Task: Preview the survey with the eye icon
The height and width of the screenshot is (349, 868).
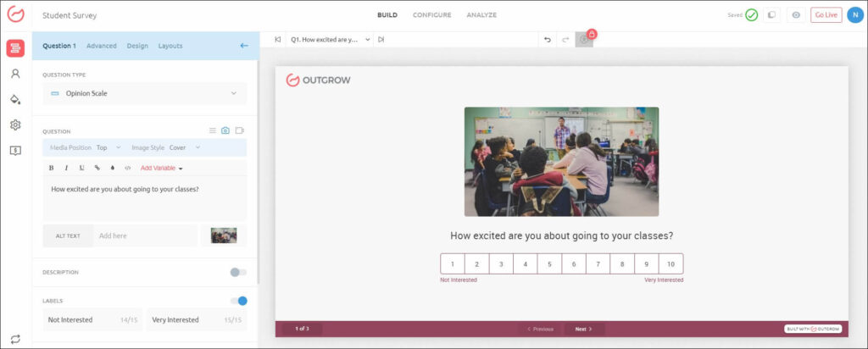Action: (x=795, y=15)
